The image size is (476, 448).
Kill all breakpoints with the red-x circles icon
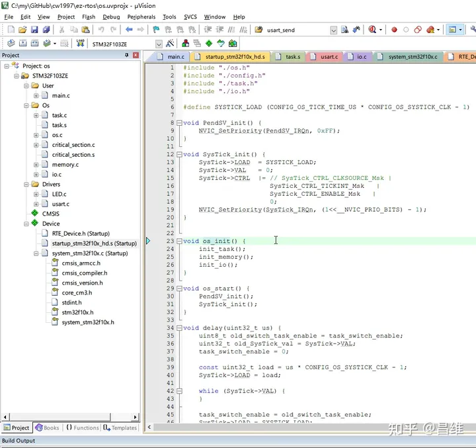[x=430, y=30]
